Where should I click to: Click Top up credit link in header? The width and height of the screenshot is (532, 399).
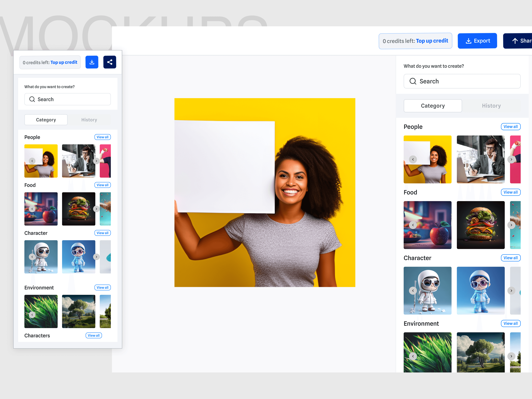tap(432, 41)
